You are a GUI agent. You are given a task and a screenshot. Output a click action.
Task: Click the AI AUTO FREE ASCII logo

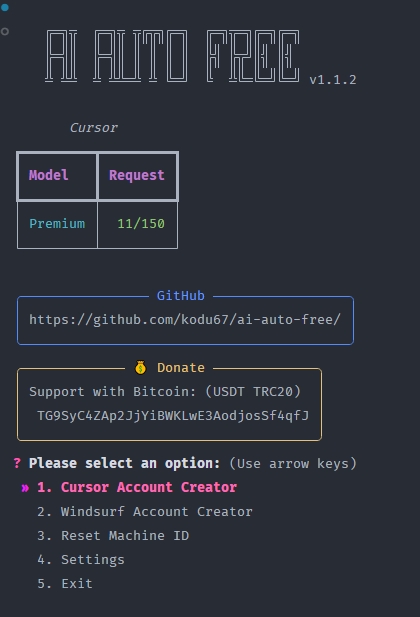click(172, 56)
